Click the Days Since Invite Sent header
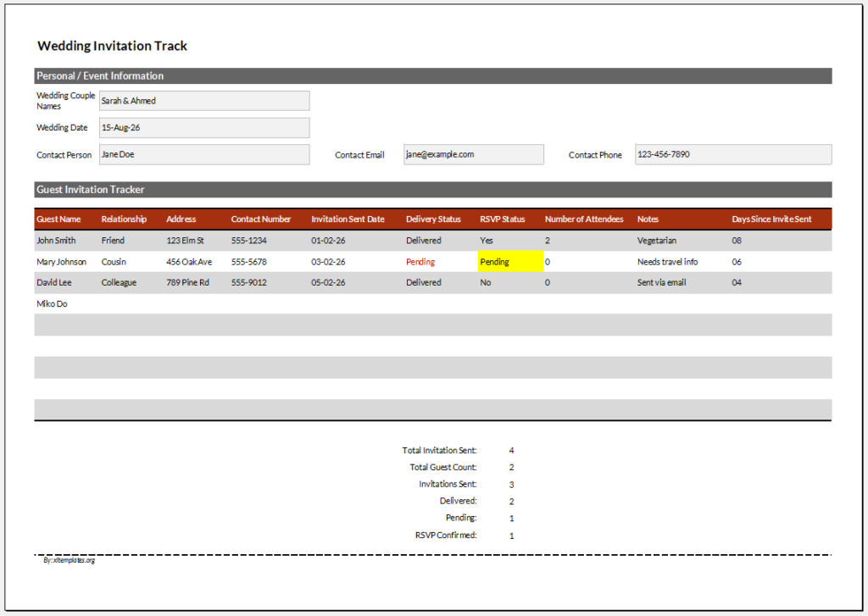The height and width of the screenshot is (616, 868). tap(771, 219)
